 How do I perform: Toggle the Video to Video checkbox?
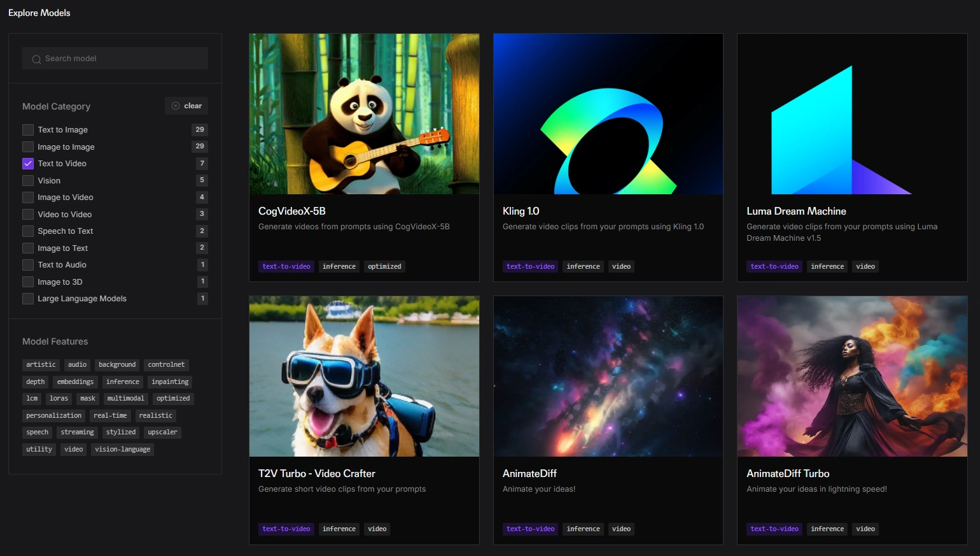coord(28,215)
